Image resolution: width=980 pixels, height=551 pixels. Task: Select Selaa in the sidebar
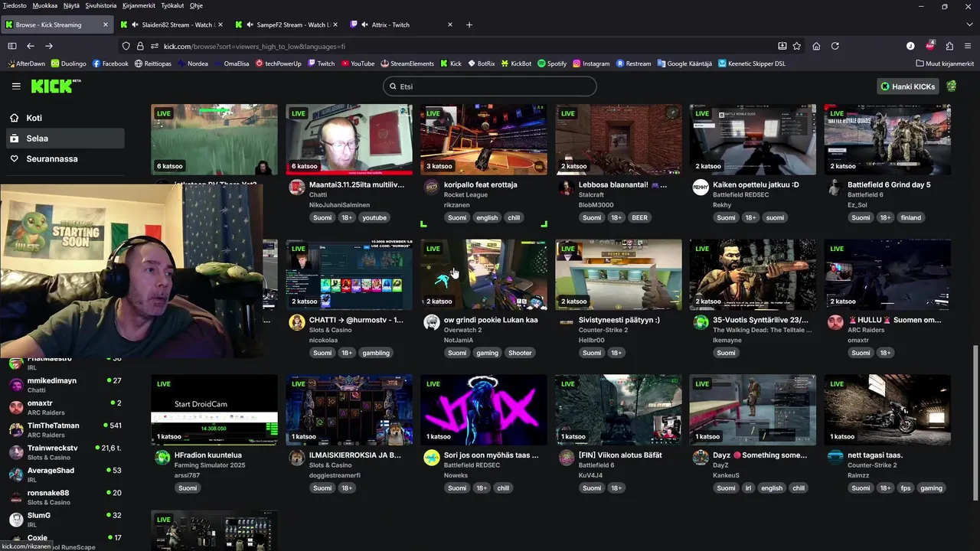[65, 139]
